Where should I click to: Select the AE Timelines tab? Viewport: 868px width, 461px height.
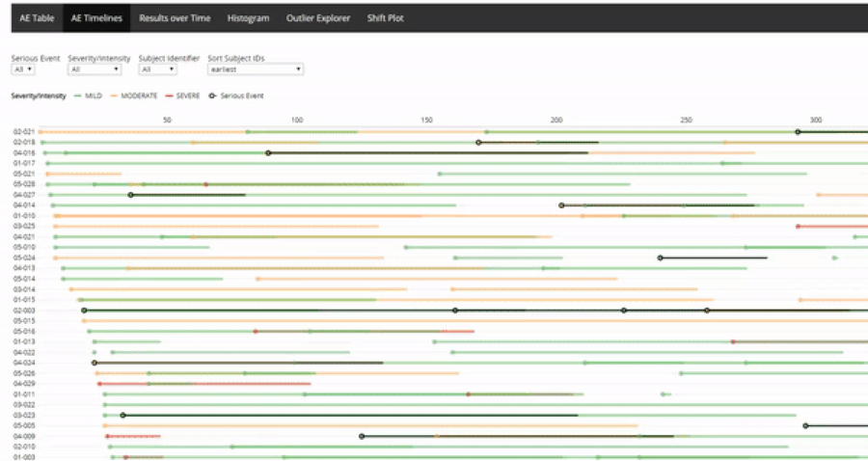(96, 18)
